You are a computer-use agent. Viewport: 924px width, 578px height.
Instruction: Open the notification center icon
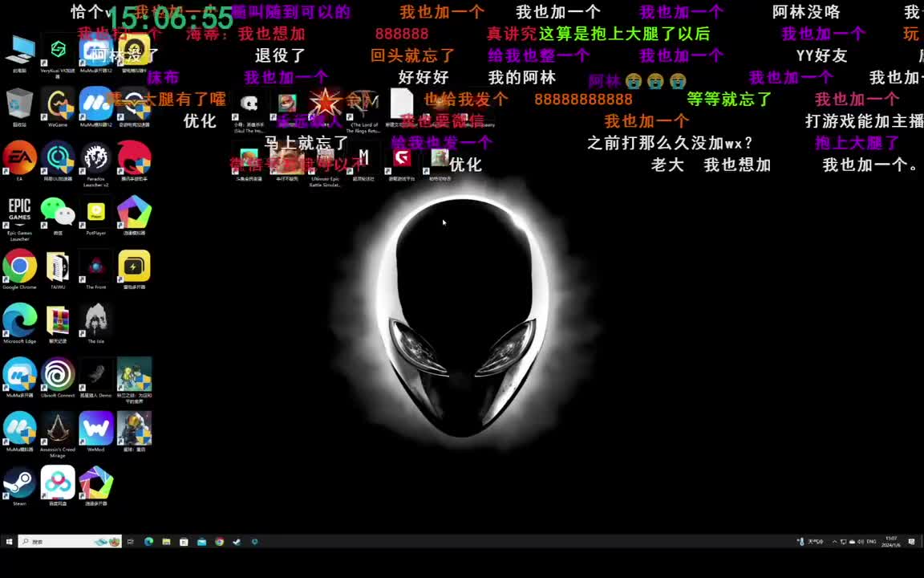click(912, 541)
